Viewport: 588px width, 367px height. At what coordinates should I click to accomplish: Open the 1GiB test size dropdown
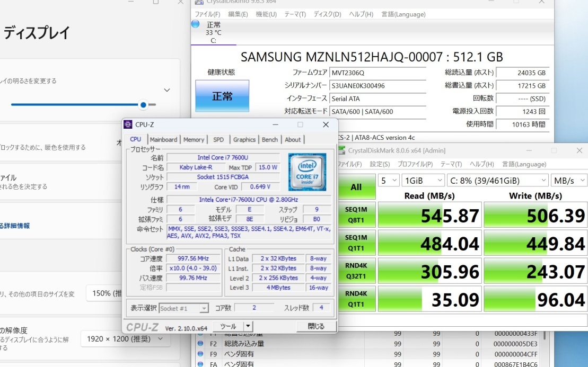pos(423,181)
